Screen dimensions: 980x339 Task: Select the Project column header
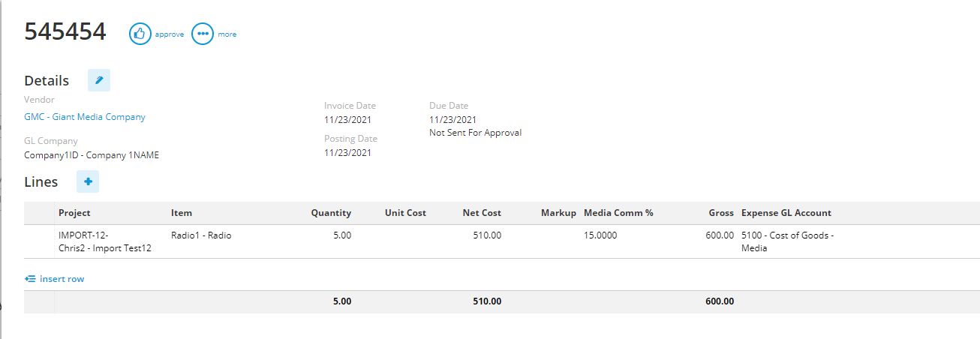click(74, 213)
